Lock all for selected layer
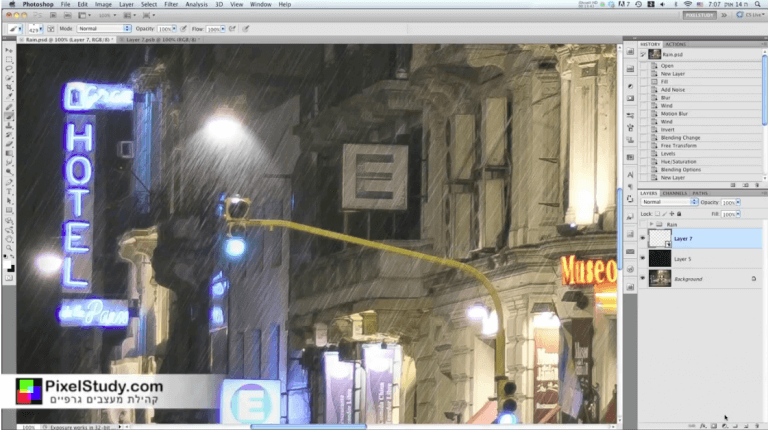The width and height of the screenshot is (768, 430). click(679, 214)
